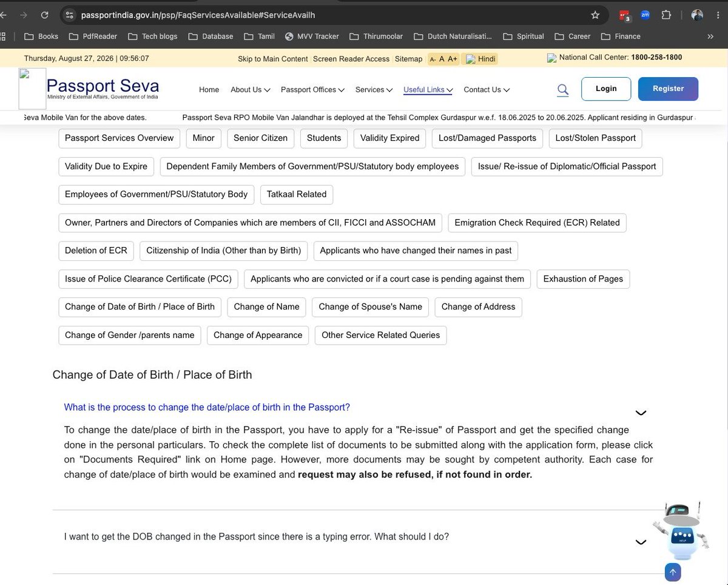Screen dimensions: 728x585
Task: View site information icon in address bar
Action: pos(69,15)
